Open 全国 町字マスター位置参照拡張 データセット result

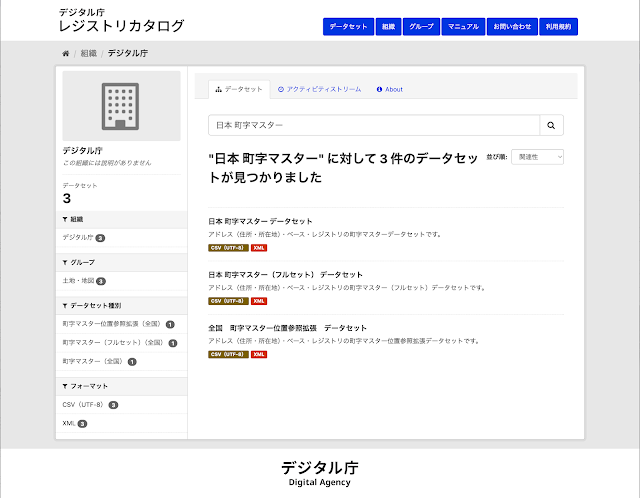[x=287, y=328]
